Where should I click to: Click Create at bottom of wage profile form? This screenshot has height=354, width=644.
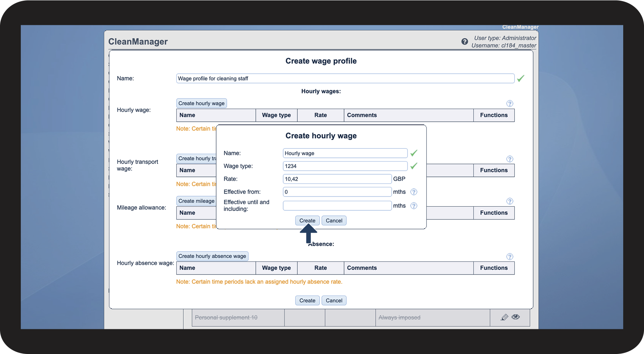[x=307, y=300]
